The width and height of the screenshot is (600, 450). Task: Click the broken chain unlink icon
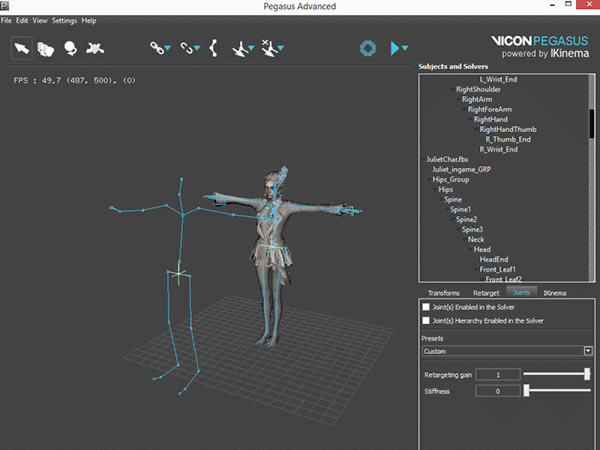click(186, 48)
